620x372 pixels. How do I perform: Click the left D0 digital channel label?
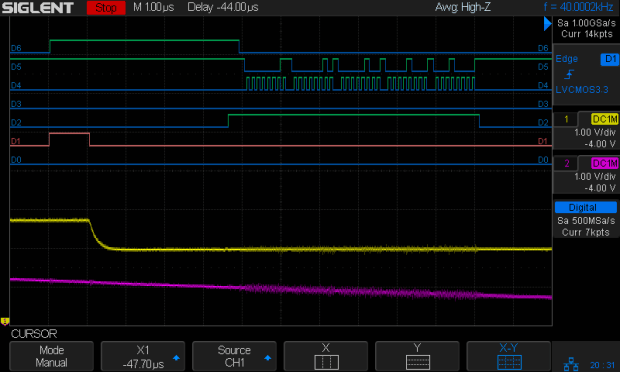[16, 160]
